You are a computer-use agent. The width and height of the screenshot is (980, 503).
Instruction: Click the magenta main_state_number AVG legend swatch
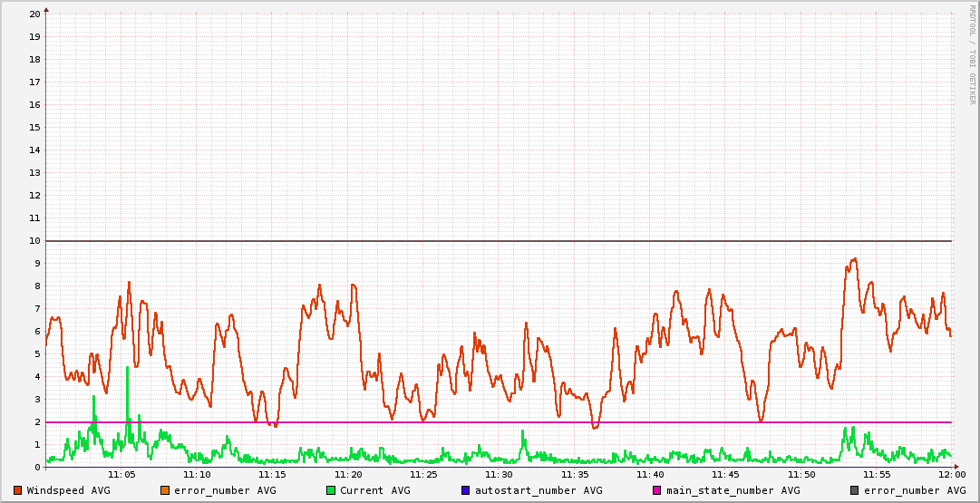click(657, 490)
